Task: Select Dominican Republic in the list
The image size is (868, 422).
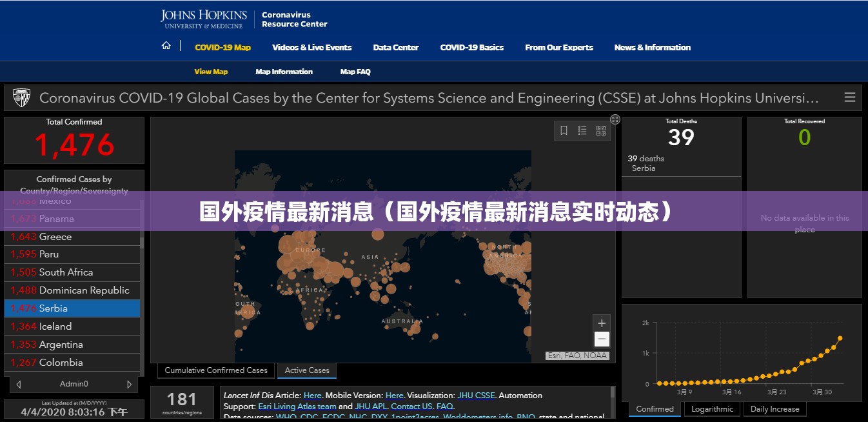Action: (x=72, y=290)
